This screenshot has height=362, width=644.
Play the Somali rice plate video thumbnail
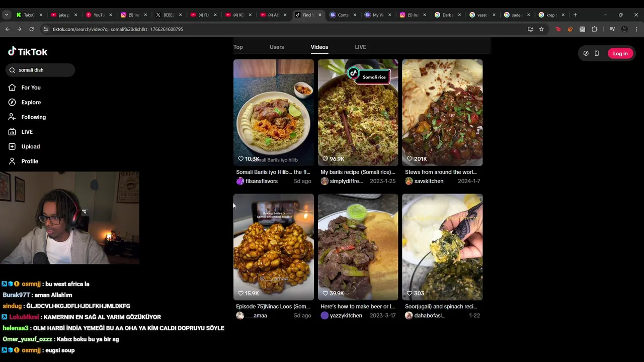(x=273, y=113)
